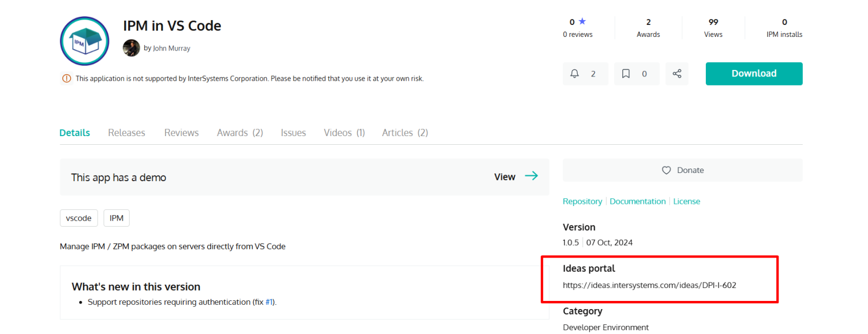Go to the Awards (2) tab
868x334 pixels.
[240, 133]
